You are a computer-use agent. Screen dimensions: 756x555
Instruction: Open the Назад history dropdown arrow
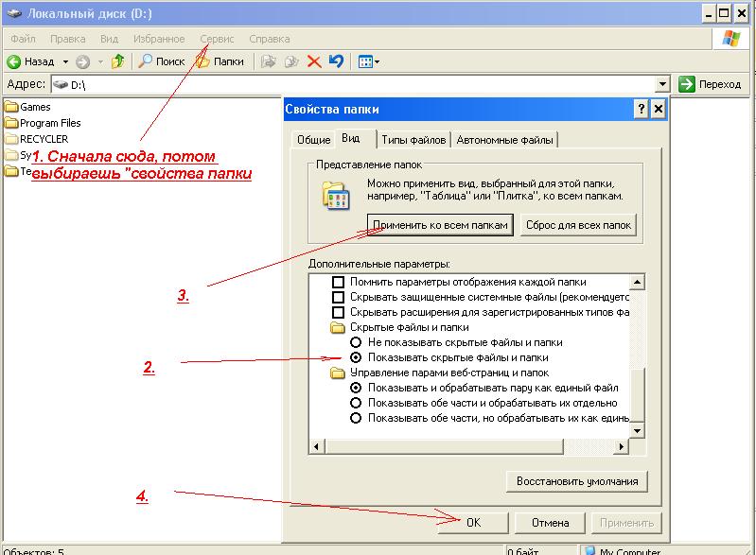[66, 61]
